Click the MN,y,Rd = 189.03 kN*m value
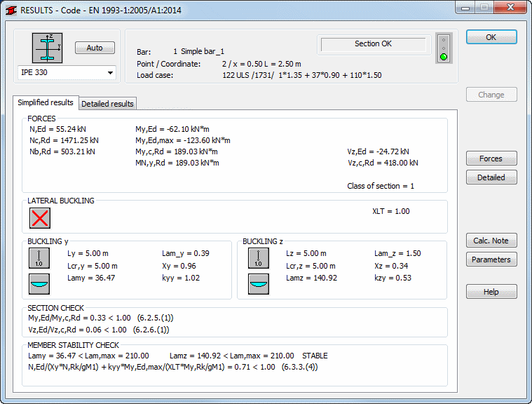Viewport: 532px width, 404px height. click(x=177, y=163)
